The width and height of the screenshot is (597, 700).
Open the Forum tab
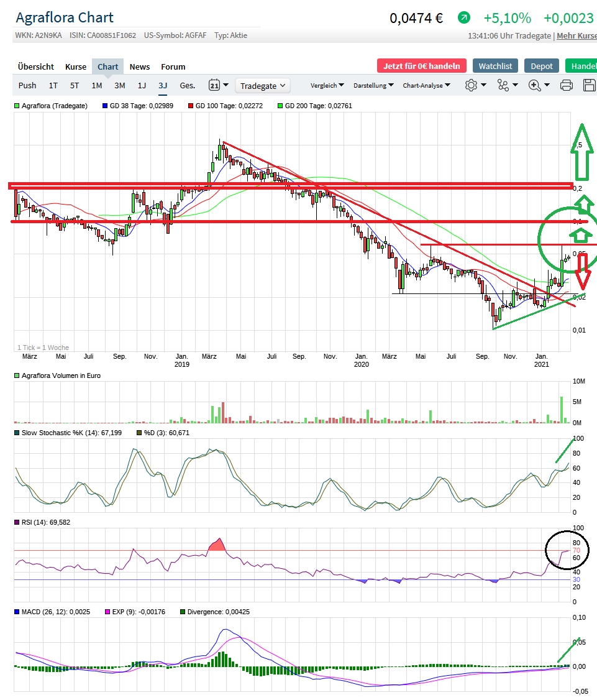pos(173,67)
